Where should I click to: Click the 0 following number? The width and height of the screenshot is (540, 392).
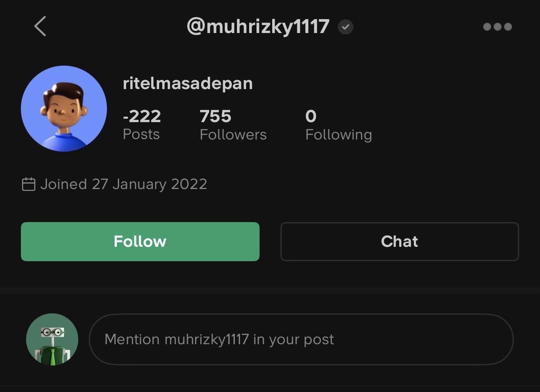pyautogui.click(x=311, y=116)
